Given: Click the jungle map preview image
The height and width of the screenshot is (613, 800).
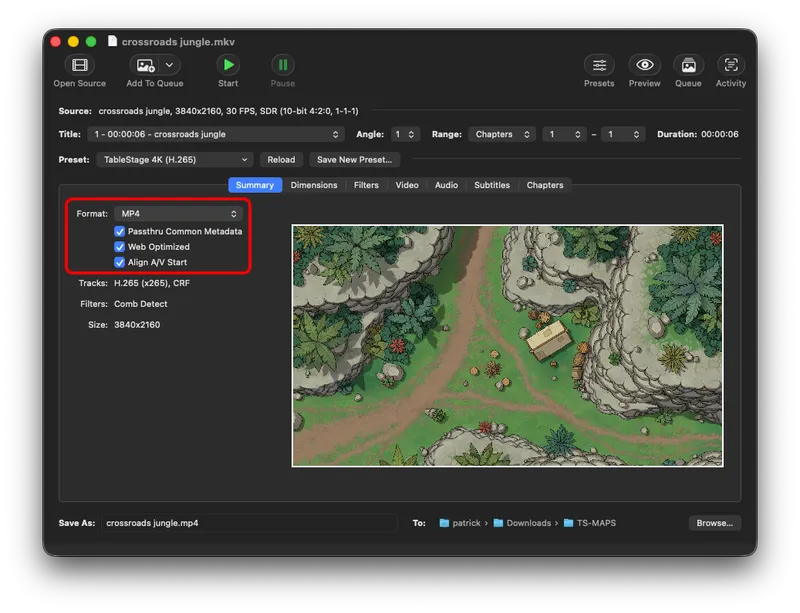Looking at the screenshot, I should point(507,346).
